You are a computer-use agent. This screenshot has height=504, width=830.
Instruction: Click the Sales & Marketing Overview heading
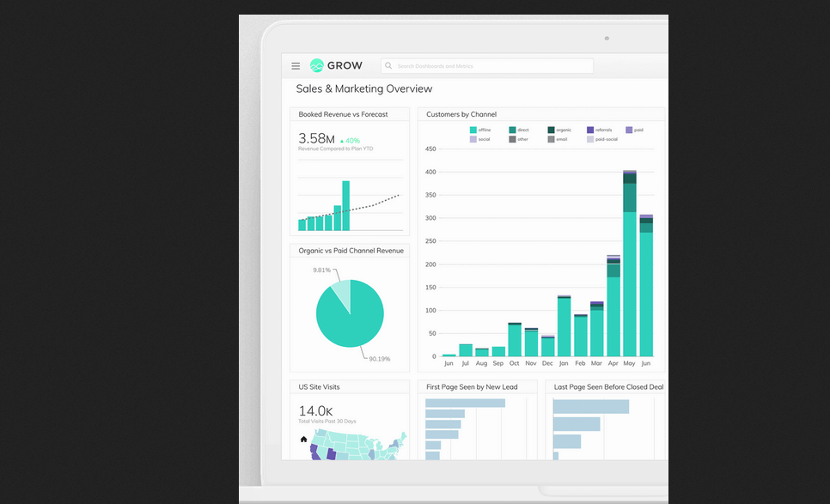[x=364, y=88]
